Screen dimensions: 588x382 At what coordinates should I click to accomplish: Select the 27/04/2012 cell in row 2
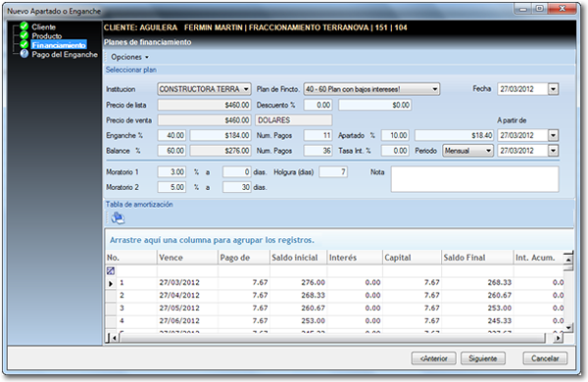[x=187, y=296]
